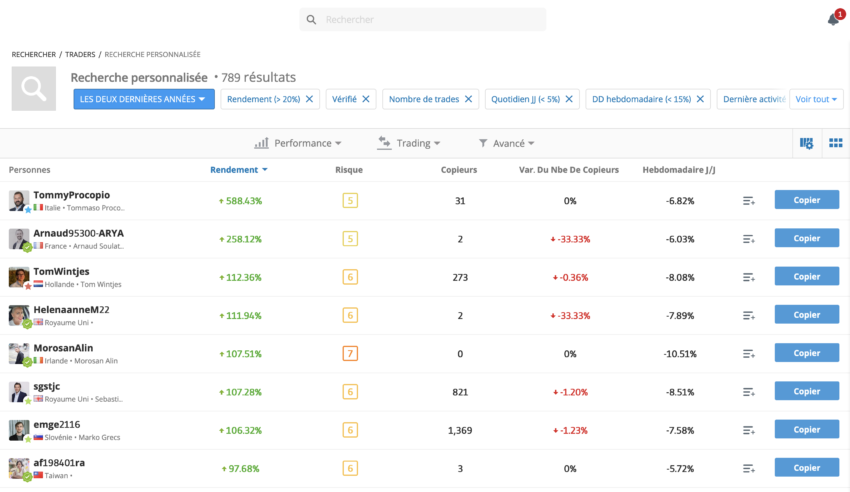850x492 pixels.
Task: Open the Avancé filter tab
Action: [507, 143]
